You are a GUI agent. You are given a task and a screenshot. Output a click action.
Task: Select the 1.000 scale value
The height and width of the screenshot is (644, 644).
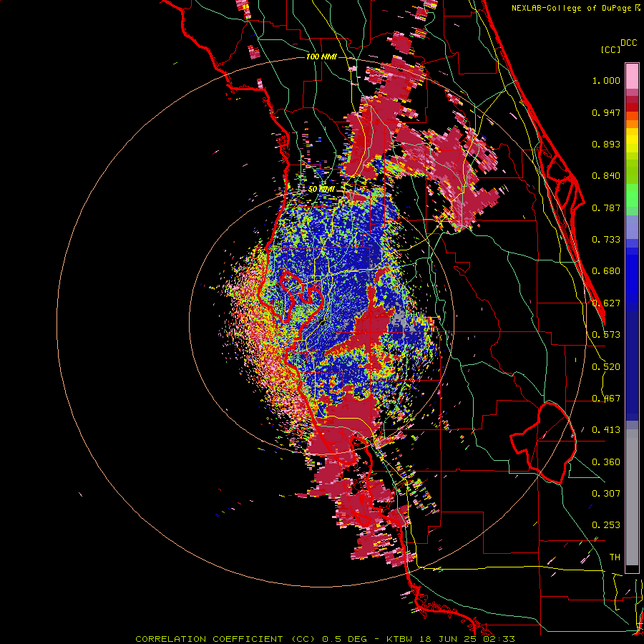(x=606, y=80)
